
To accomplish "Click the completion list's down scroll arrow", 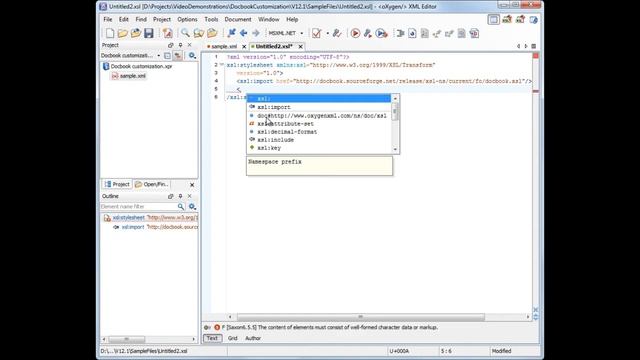I will pyautogui.click(x=395, y=149).
